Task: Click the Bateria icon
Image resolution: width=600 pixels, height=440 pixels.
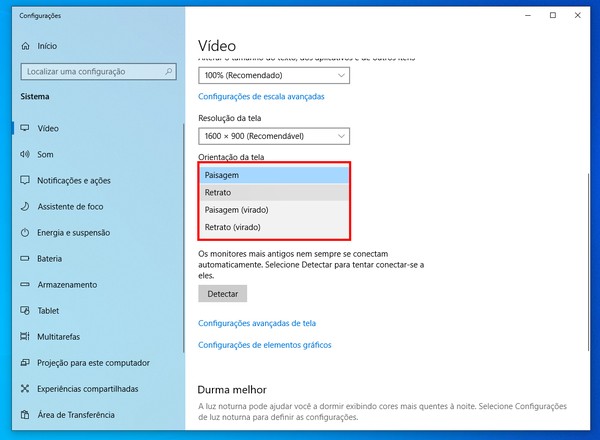Action: pyautogui.click(x=25, y=259)
